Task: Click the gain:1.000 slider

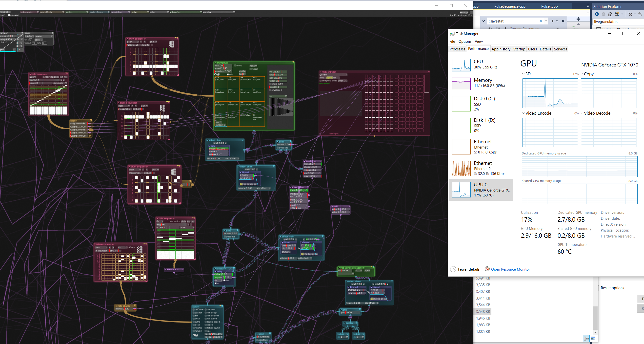Action: [x=350, y=312]
